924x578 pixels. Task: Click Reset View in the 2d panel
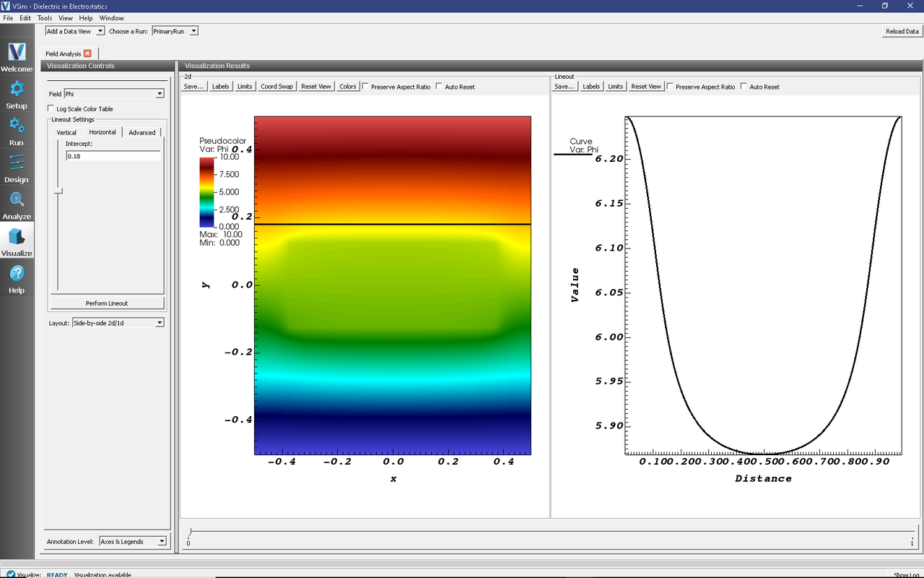pyautogui.click(x=316, y=87)
